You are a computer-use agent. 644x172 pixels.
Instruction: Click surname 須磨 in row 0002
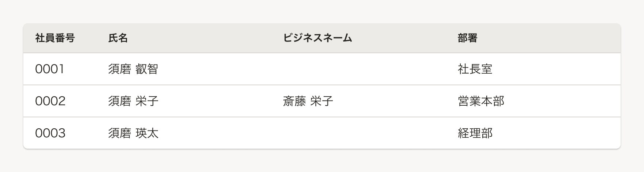[119, 101]
